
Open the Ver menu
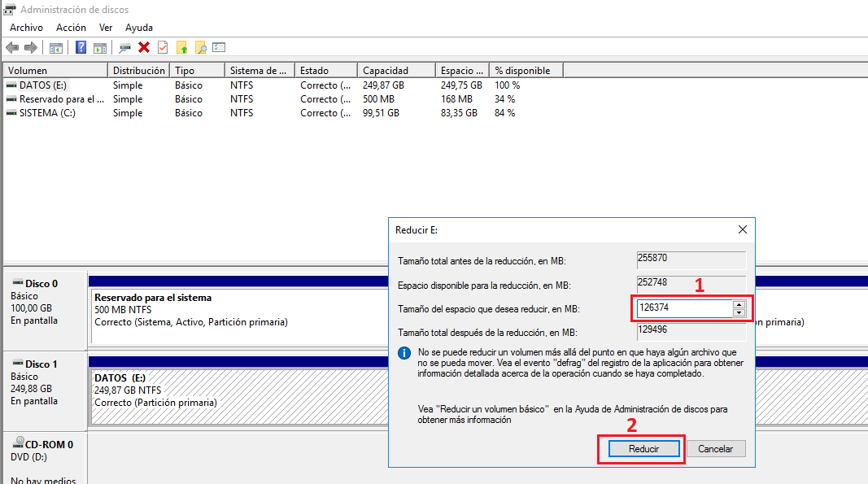(106, 27)
